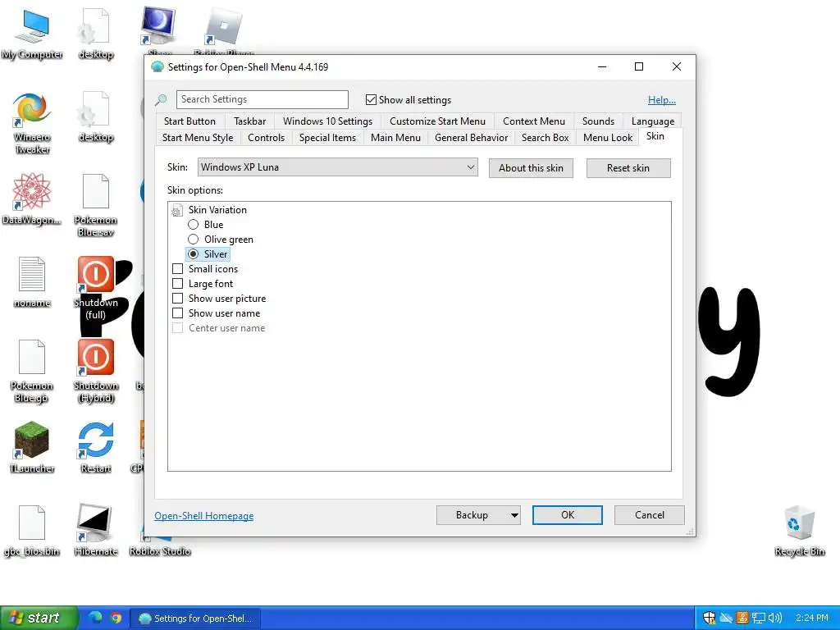The width and height of the screenshot is (840, 630).
Task: Select the Hibernate shortcut icon
Action: [x=96, y=531]
